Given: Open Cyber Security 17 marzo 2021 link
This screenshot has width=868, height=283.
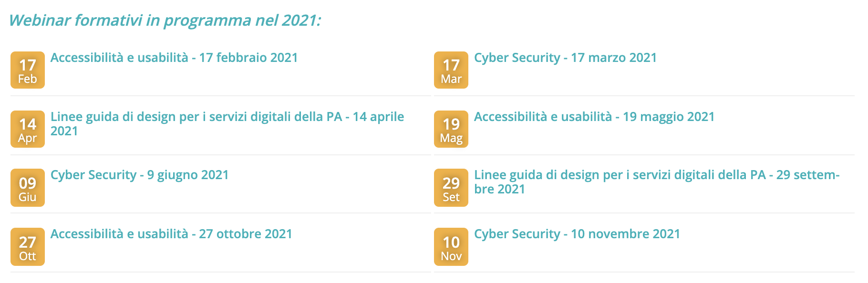Looking at the screenshot, I should pyautogui.click(x=565, y=58).
